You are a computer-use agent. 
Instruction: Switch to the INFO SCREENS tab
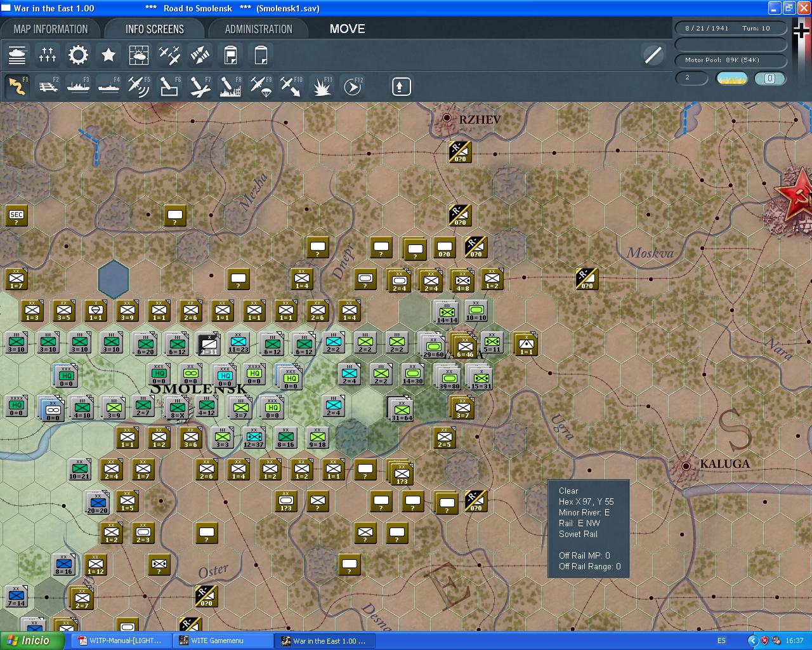pyautogui.click(x=155, y=29)
